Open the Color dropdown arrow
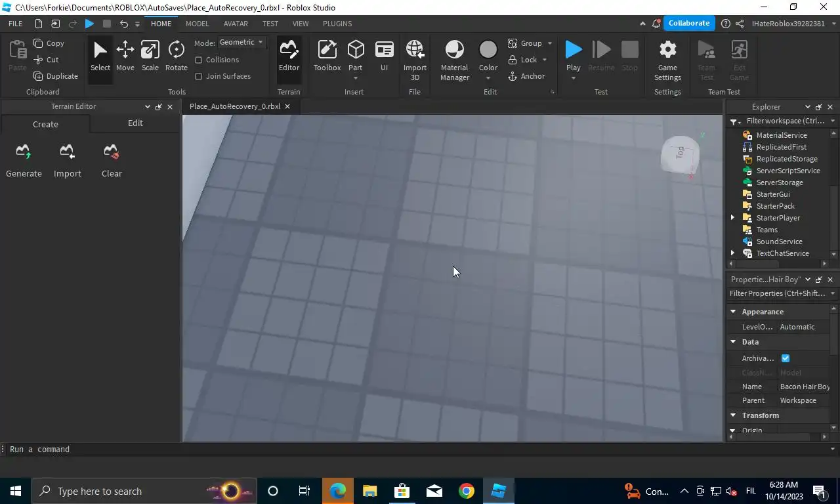This screenshot has width=840, height=504. click(x=488, y=78)
